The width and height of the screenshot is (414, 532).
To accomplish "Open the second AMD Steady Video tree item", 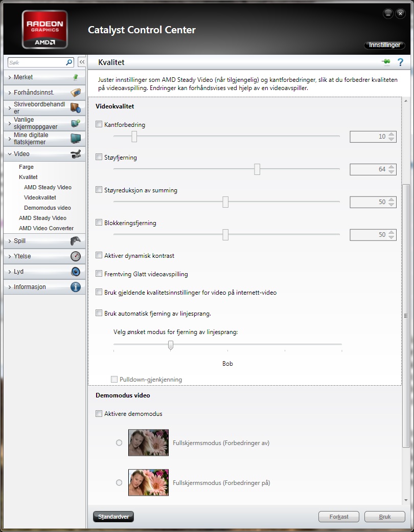I will (42, 218).
